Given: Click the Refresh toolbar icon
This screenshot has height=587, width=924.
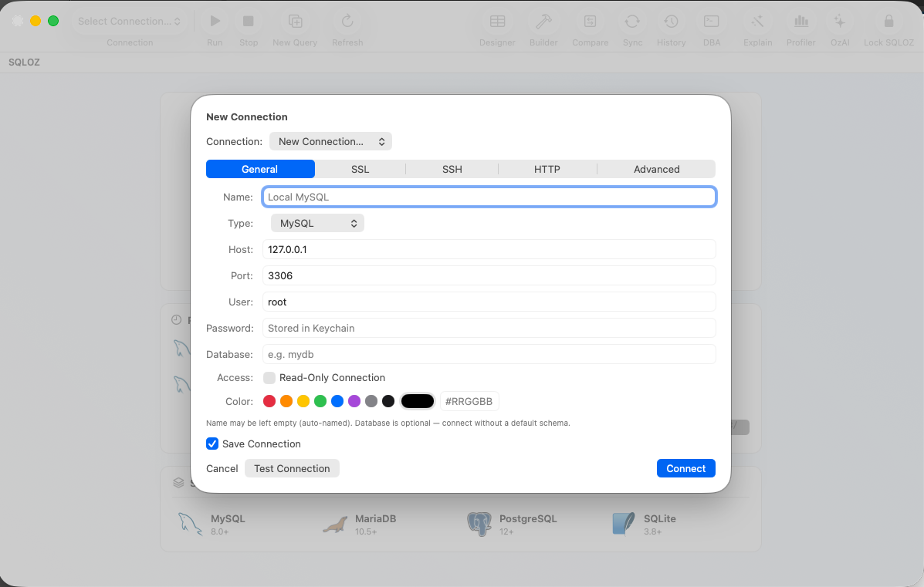Looking at the screenshot, I should pos(347,21).
